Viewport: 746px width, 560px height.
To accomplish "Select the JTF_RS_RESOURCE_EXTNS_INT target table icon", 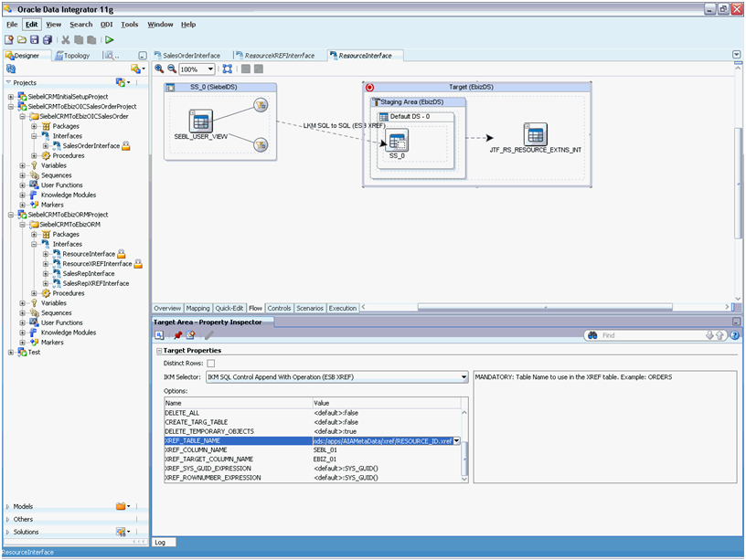I will [x=535, y=135].
